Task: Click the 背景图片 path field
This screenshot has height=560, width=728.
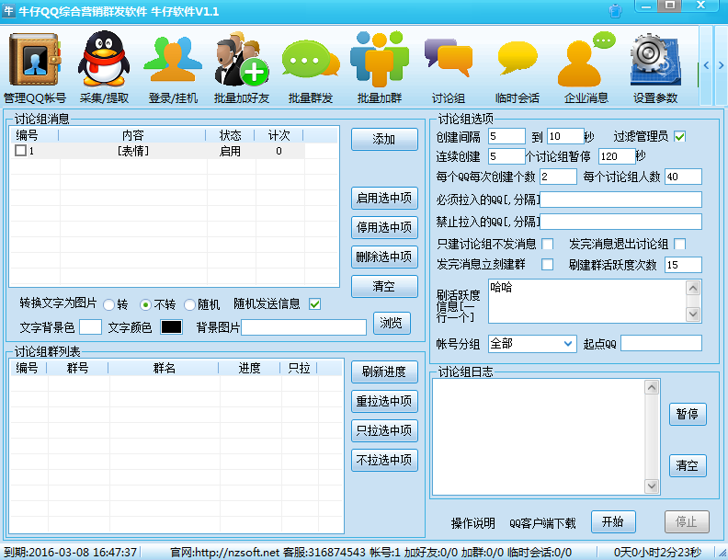Action: pos(303,327)
